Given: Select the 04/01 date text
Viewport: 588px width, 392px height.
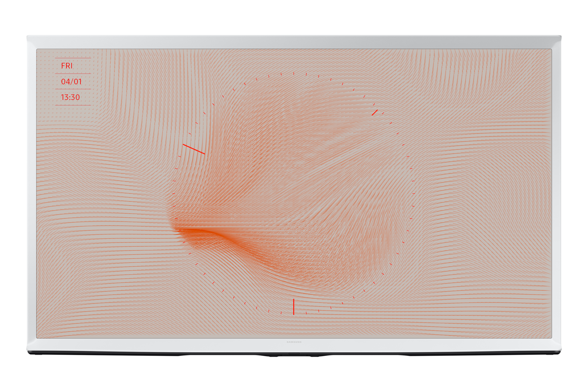Looking at the screenshot, I should pyautogui.click(x=71, y=82).
